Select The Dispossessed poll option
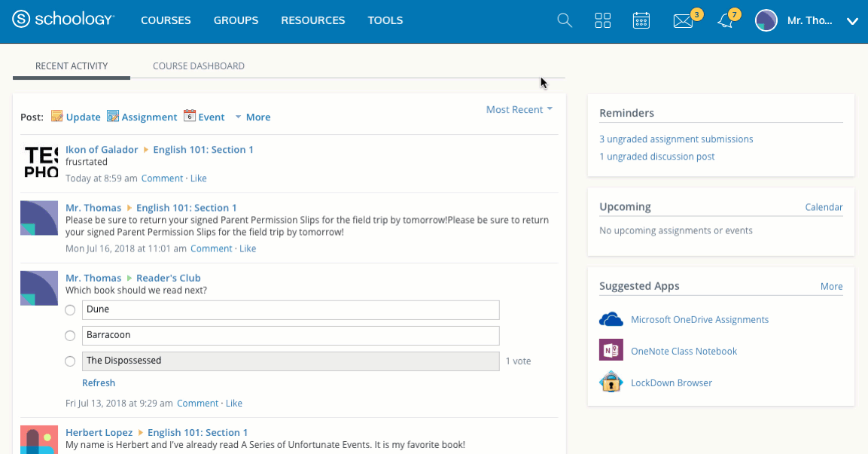Image resolution: width=868 pixels, height=454 pixels. click(70, 361)
